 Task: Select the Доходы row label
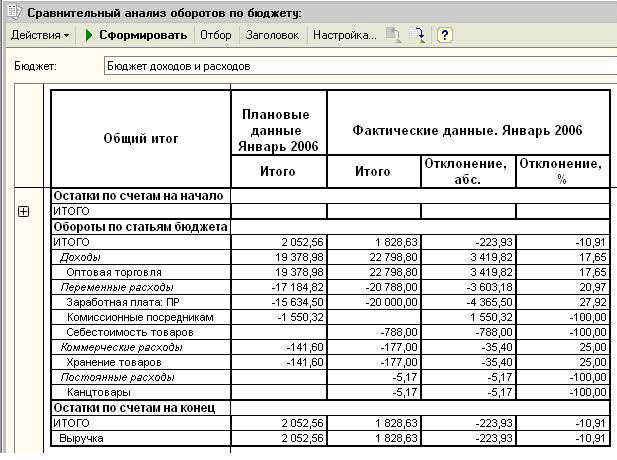point(80,257)
